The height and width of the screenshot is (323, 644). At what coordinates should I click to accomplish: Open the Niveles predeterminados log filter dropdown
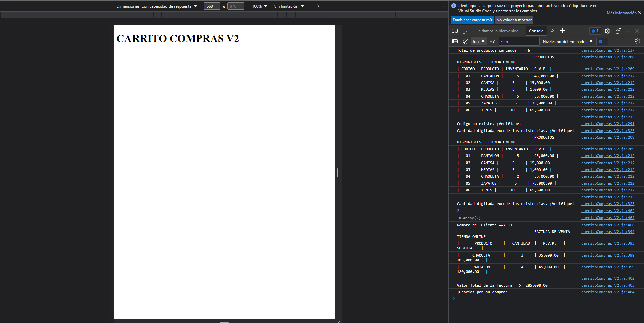pos(568,41)
